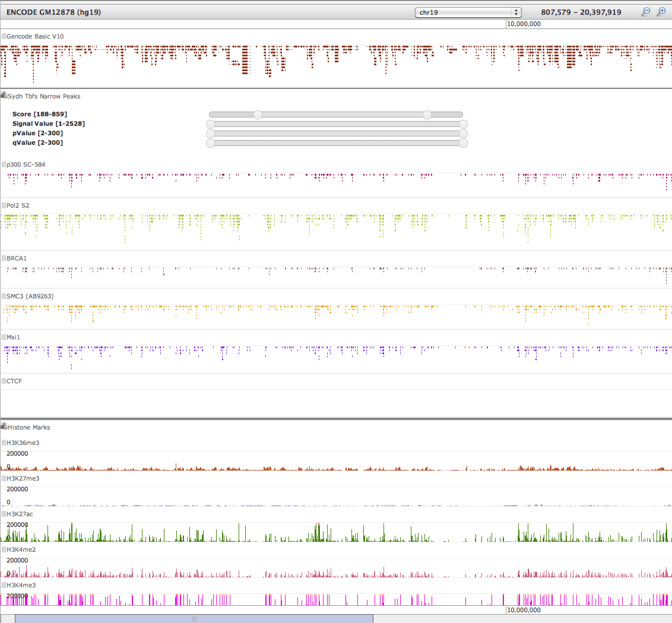
Task: Click the qValue slider handle
Action: [x=210, y=143]
